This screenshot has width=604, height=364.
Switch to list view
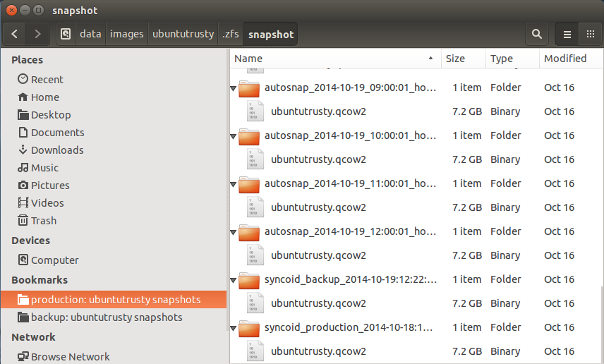point(567,35)
